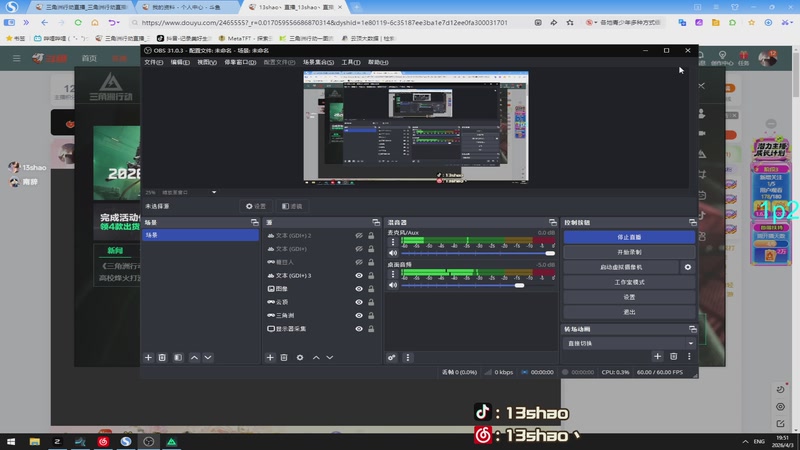Open 设置 from the Controls panel
Viewport: 800px width, 450px height.
coord(629,297)
